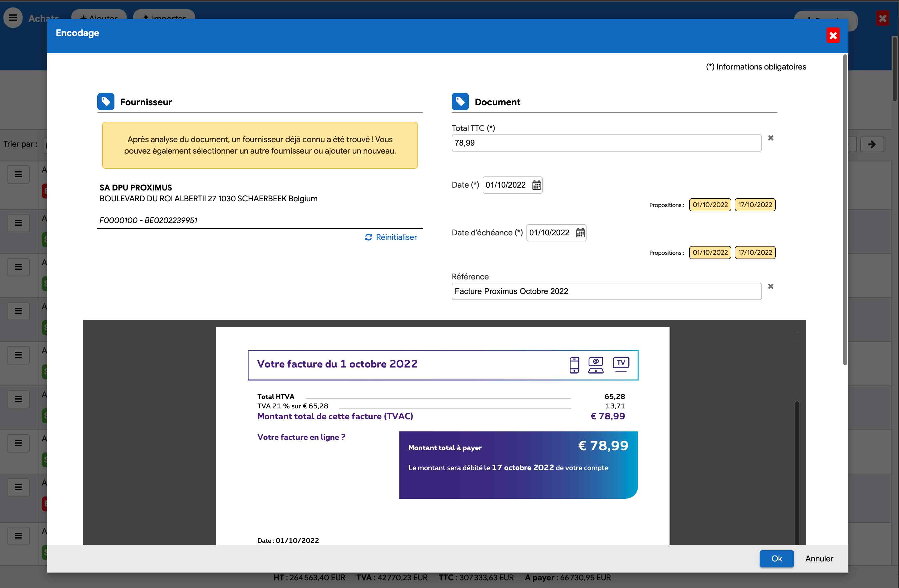Click supplier code F0000100 - BE0202239951

coord(148,220)
